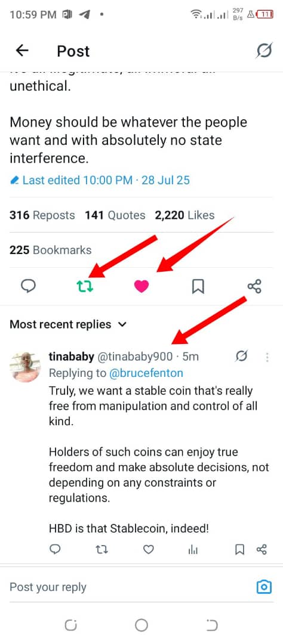Open three-dot menu on tinababy's reply
The image size is (283, 644).
(267, 357)
